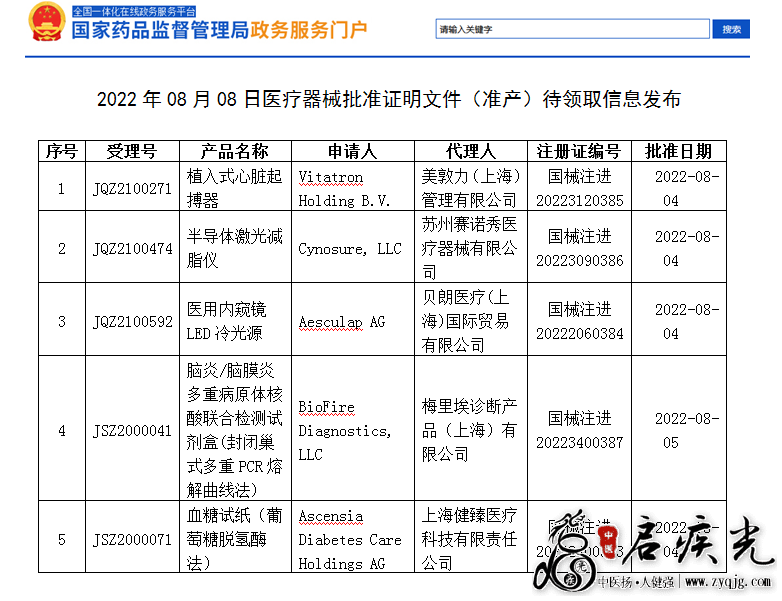Click agent 梅里埃诊断产品（上海）有限公司
Screen dimensions: 782x601
tap(469, 430)
